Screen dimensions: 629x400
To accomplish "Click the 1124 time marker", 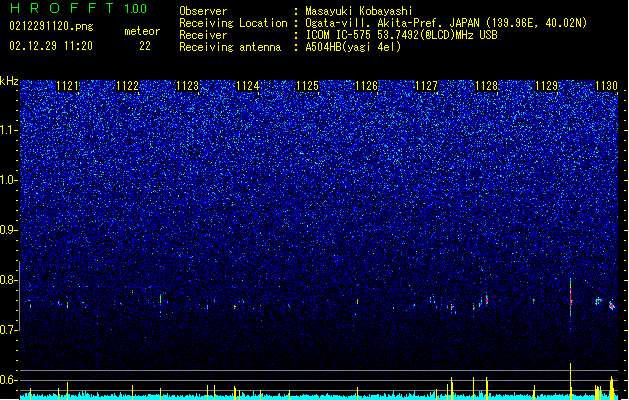I will point(247,86).
